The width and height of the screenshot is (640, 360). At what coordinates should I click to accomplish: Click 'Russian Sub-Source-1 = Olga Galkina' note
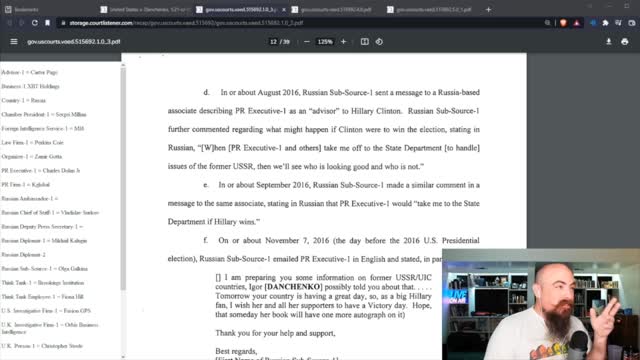pos(44,269)
